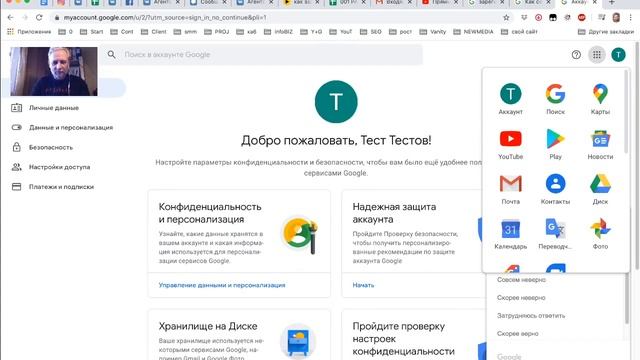
Task: Click the apps panel scrollbar
Action: pyautogui.click(x=626, y=112)
